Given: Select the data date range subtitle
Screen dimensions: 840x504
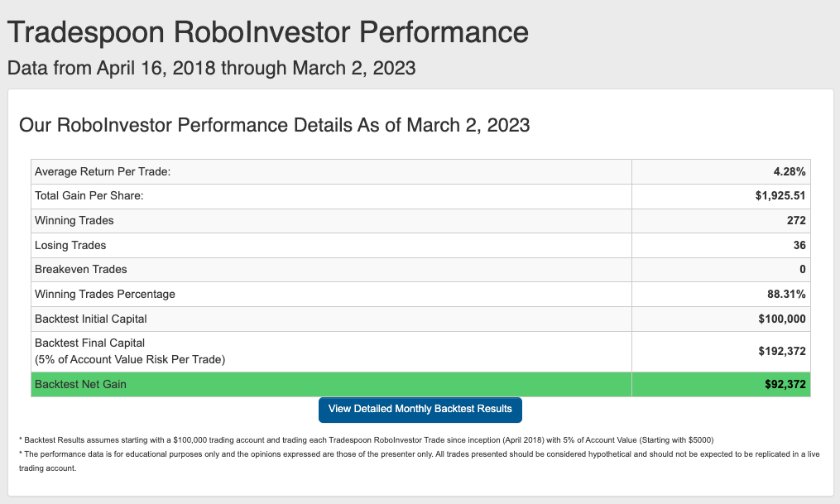Looking at the screenshot, I should [x=211, y=68].
